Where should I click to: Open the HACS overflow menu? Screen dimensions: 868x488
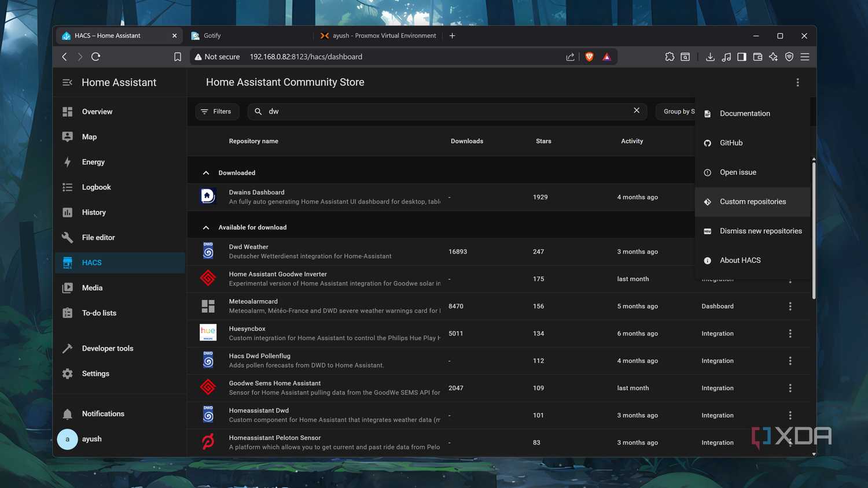(x=797, y=83)
